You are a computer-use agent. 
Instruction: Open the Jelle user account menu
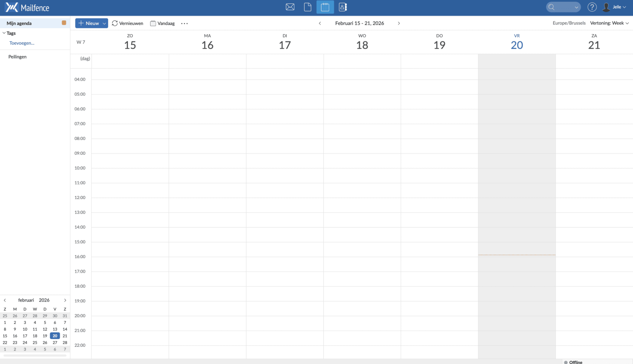click(614, 7)
